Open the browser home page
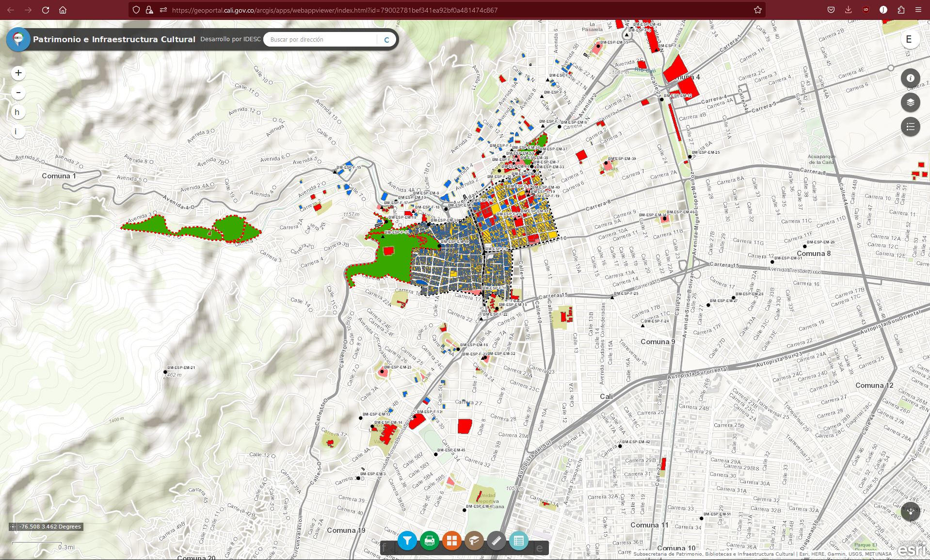The width and height of the screenshot is (930, 560). pos(63,10)
